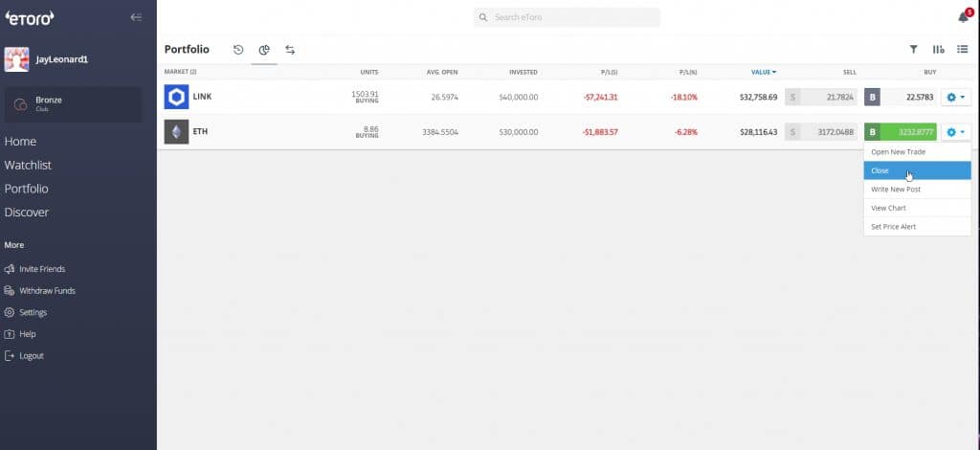Open the column settings icon

[938, 50]
